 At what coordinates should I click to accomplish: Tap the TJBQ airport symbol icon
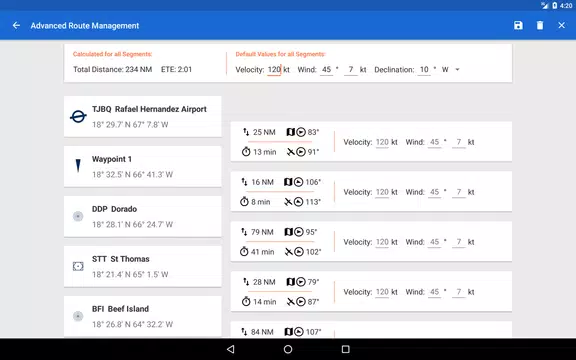click(x=78, y=117)
